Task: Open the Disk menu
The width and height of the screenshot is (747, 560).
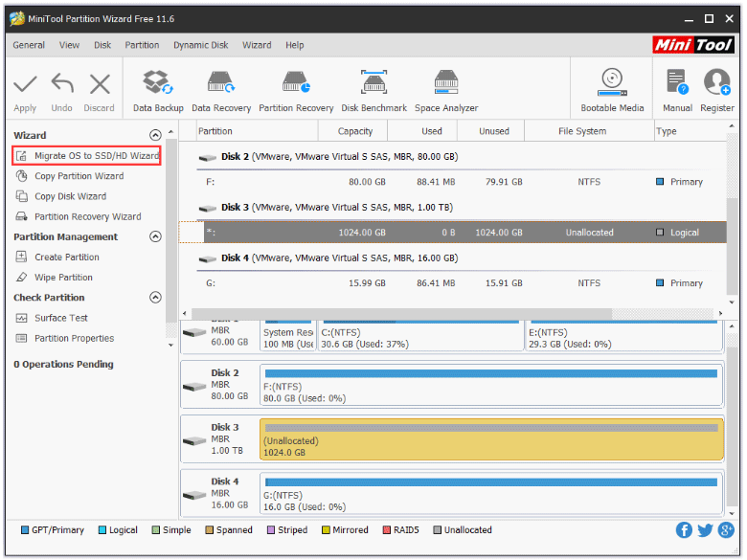Action: pos(102,45)
